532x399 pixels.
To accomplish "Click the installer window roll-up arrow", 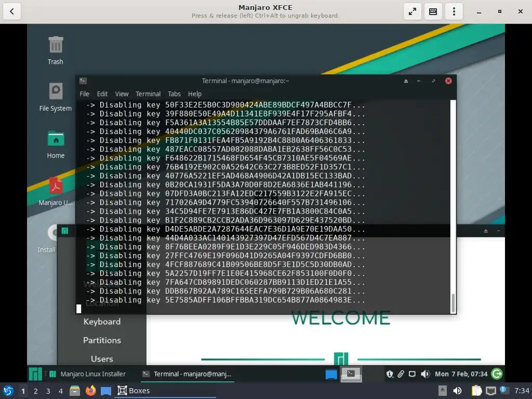I will coord(486,231).
